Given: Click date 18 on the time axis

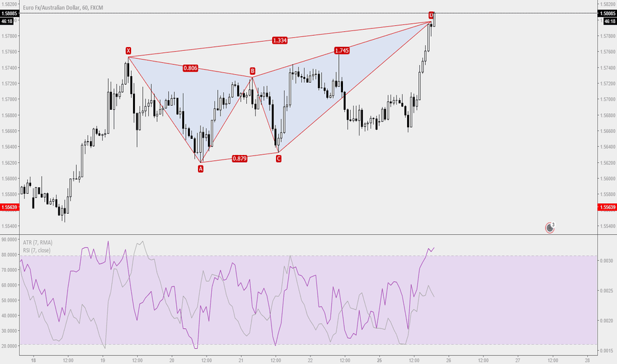Looking at the screenshot, I should pyautogui.click(x=34, y=359).
